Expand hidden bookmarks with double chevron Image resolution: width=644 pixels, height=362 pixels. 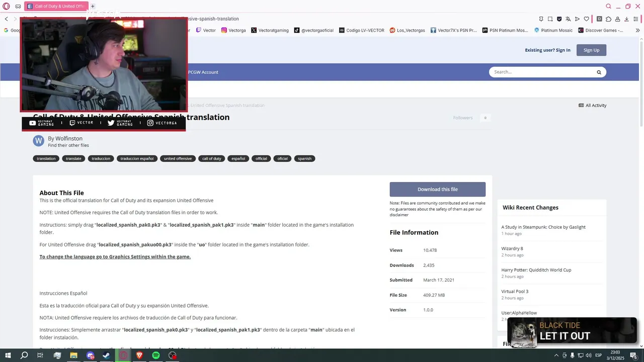coord(638,30)
